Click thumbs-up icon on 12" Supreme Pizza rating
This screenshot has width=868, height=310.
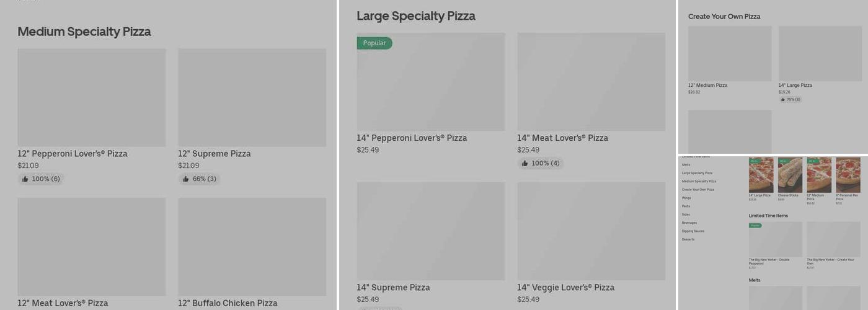(185, 179)
